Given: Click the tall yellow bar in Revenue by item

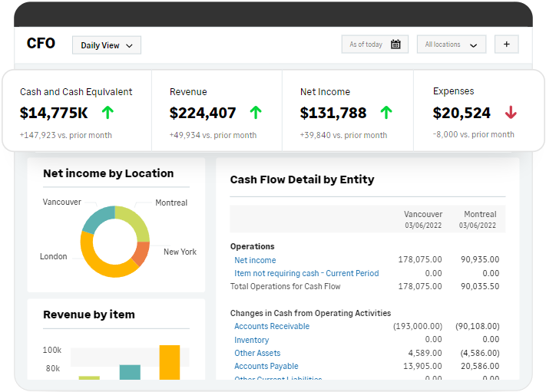Looking at the screenshot, I should click(x=170, y=362).
